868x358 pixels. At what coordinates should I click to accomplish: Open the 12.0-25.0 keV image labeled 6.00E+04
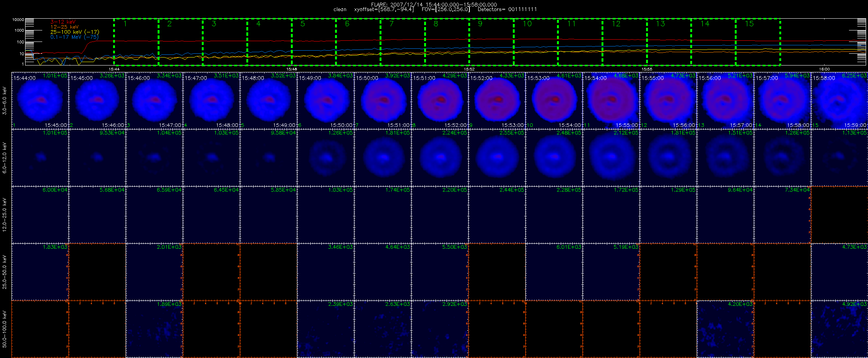[x=40, y=215]
